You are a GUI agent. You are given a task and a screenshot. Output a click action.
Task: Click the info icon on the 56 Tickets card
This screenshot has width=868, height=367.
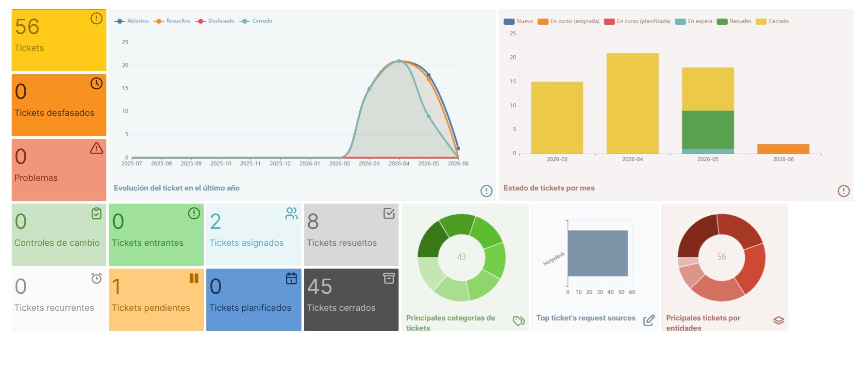click(x=97, y=18)
